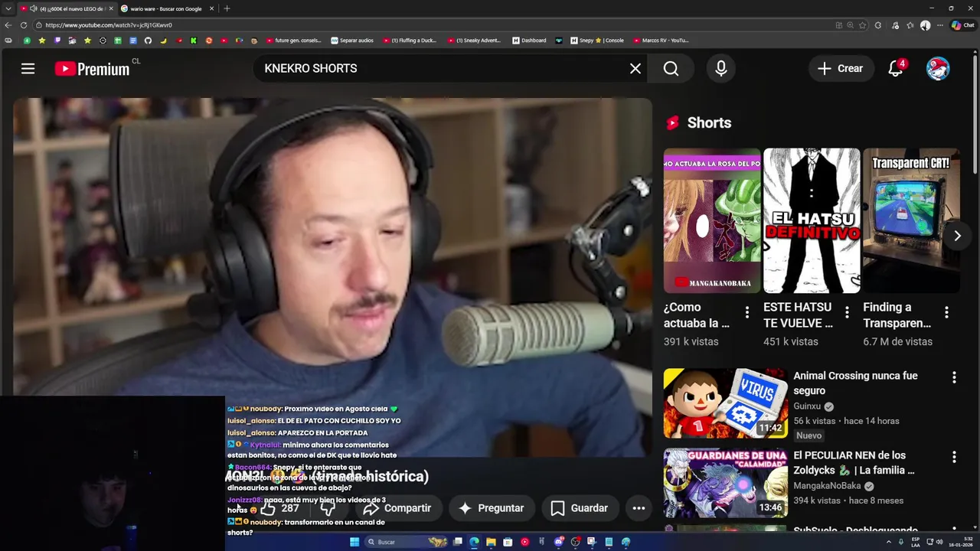980x551 pixels.
Task: Open the Windows Start menu
Action: point(354,542)
